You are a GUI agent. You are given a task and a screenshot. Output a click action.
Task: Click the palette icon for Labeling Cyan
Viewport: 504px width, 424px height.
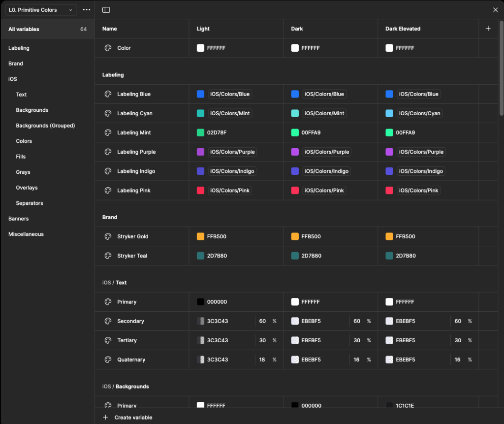(x=108, y=113)
